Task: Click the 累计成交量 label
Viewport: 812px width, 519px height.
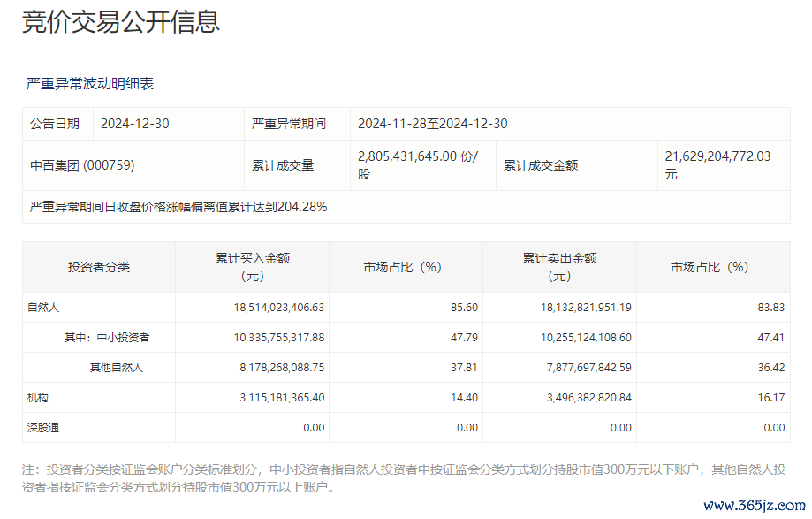Action: tap(283, 165)
